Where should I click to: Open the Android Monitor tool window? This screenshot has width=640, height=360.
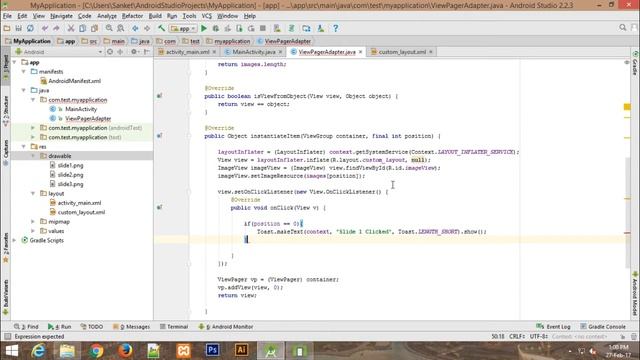tap(226, 327)
